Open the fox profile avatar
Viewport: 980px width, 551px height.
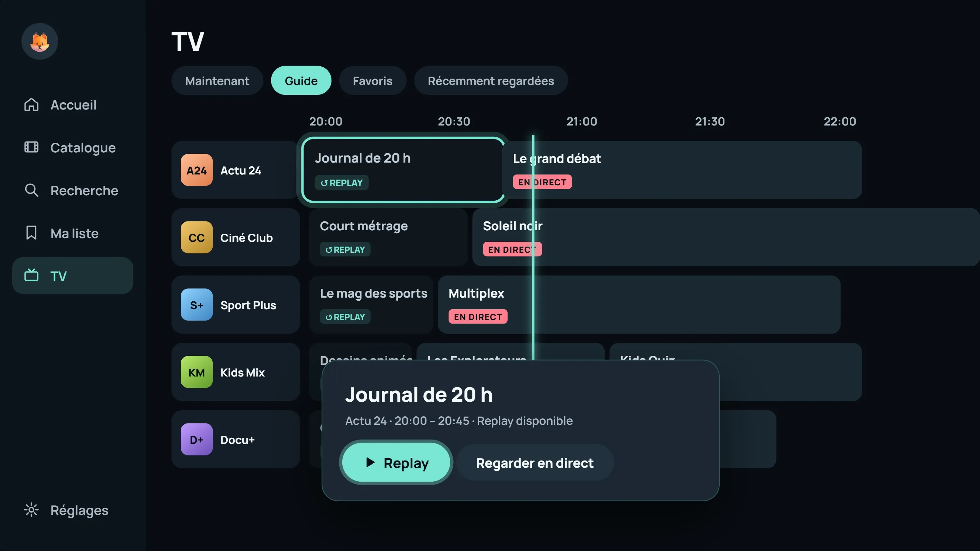(x=39, y=41)
